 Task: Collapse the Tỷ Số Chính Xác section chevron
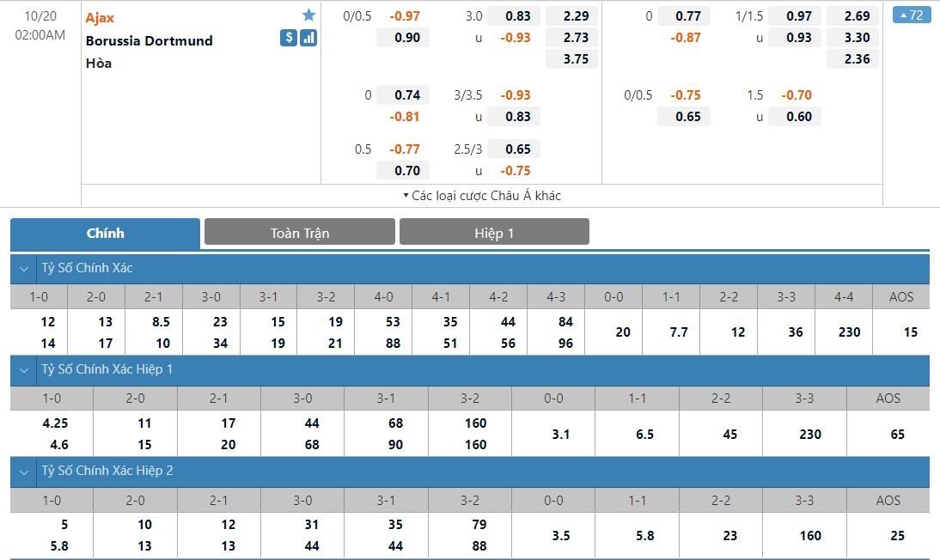[23, 269]
